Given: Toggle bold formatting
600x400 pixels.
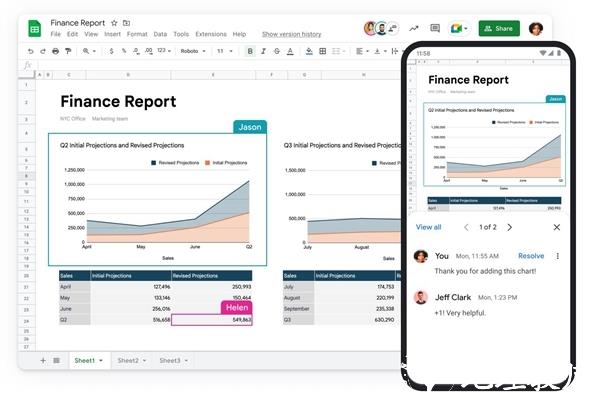Looking at the screenshot, I should (250, 51).
